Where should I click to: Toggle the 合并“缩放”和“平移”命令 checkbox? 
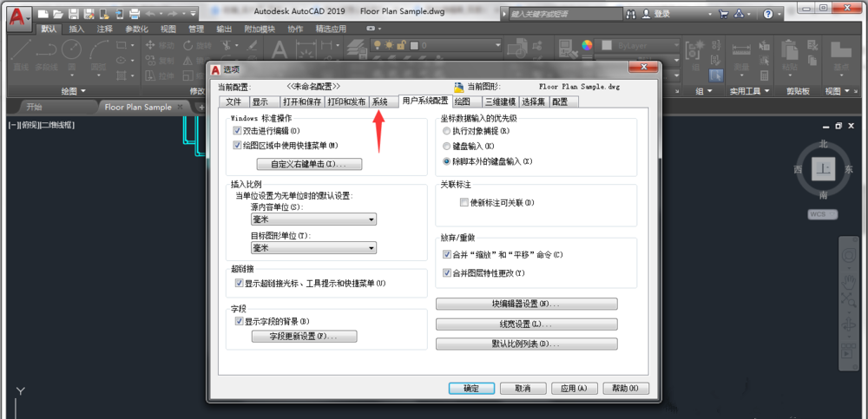[447, 255]
